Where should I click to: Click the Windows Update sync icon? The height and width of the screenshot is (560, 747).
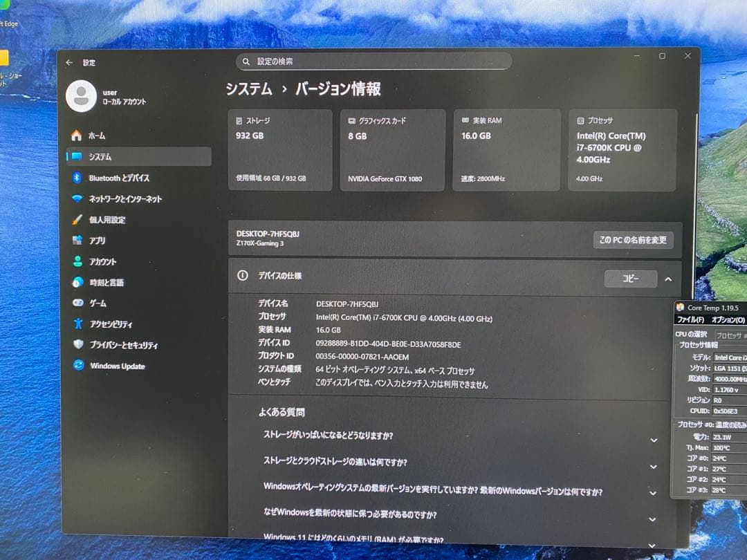point(79,365)
